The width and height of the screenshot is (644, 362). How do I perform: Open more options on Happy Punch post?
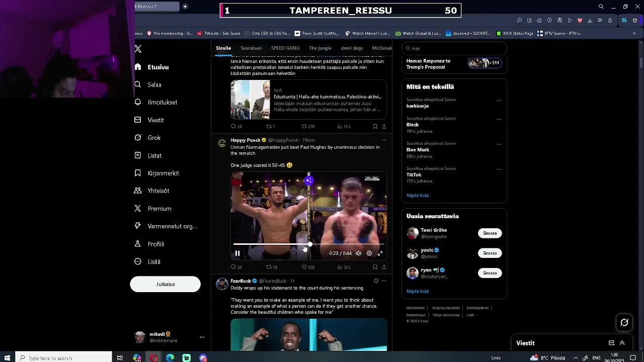point(384,140)
